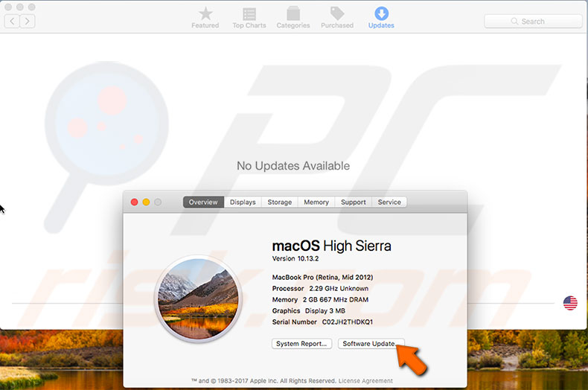The image size is (588, 390).
Task: Click the macOS High Sierra mountain image
Action: pos(199,299)
